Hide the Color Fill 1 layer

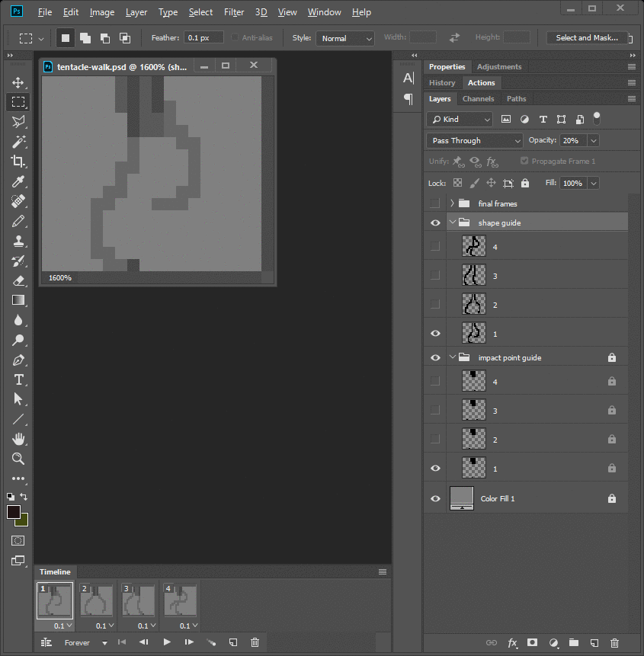[x=435, y=498]
